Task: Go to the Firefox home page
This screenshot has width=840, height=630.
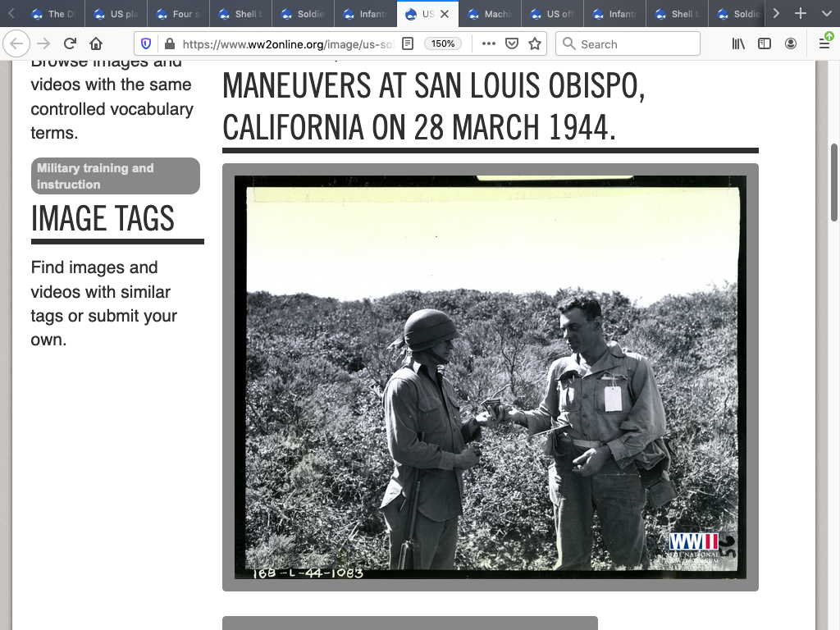Action: click(96, 44)
